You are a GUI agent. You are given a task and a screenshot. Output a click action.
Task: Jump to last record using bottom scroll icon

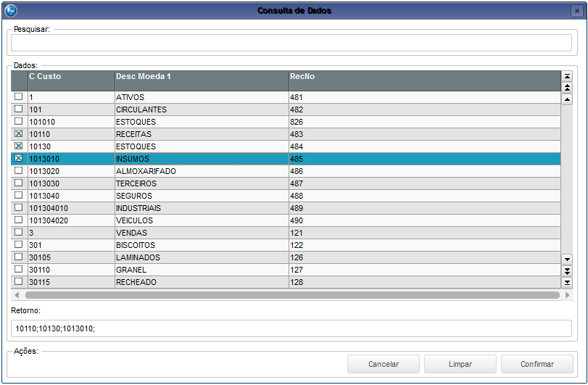click(567, 282)
